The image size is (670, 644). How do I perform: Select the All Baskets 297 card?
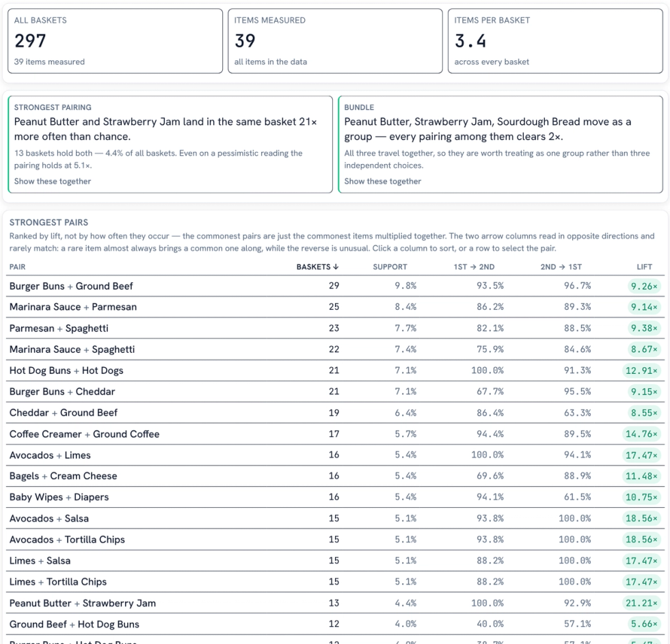click(x=116, y=41)
